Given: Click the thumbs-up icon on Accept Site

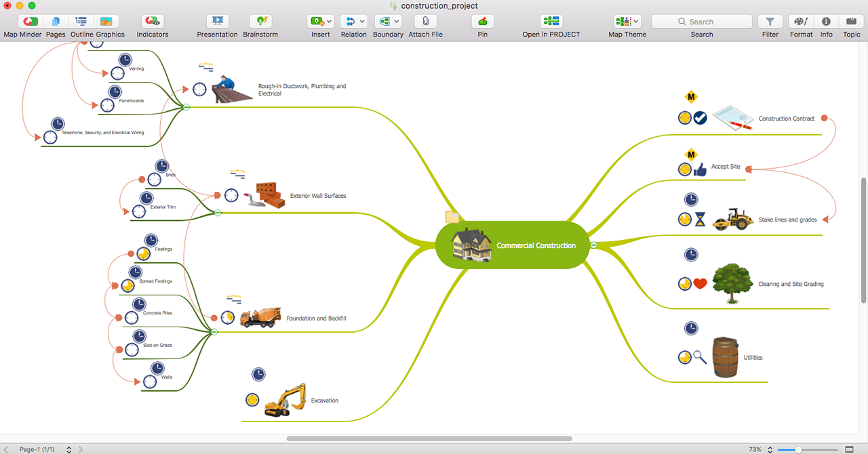Looking at the screenshot, I should tap(700, 169).
